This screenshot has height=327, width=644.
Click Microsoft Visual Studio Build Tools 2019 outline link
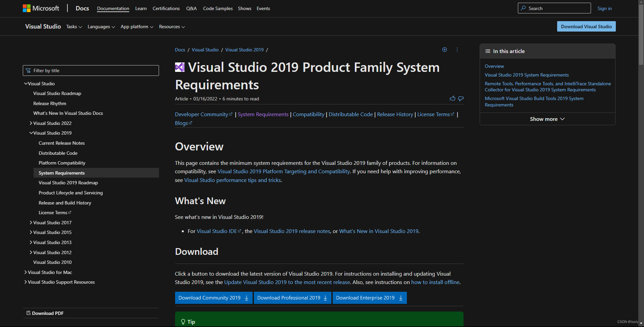coord(534,101)
